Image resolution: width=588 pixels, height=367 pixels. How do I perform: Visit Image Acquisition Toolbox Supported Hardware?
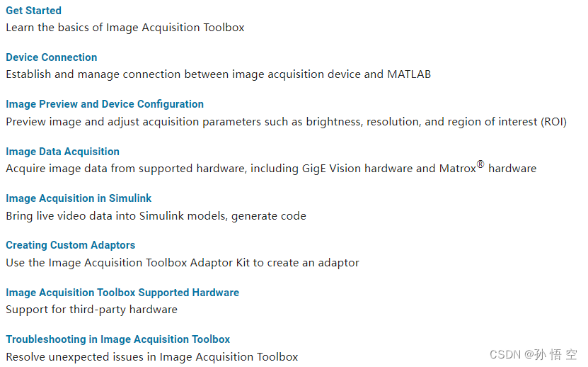[x=122, y=292]
